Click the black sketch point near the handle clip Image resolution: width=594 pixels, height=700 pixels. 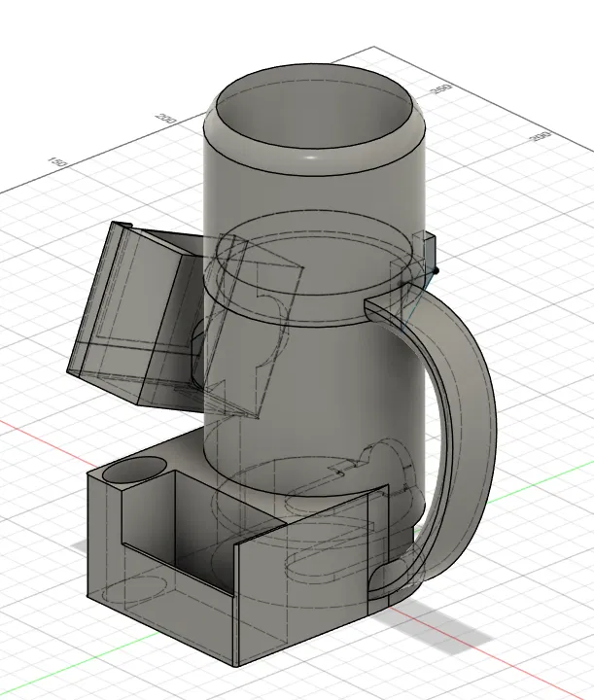click(436, 270)
